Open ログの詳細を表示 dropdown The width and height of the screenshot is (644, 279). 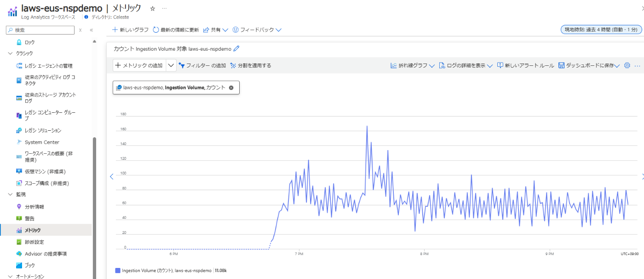click(x=466, y=65)
